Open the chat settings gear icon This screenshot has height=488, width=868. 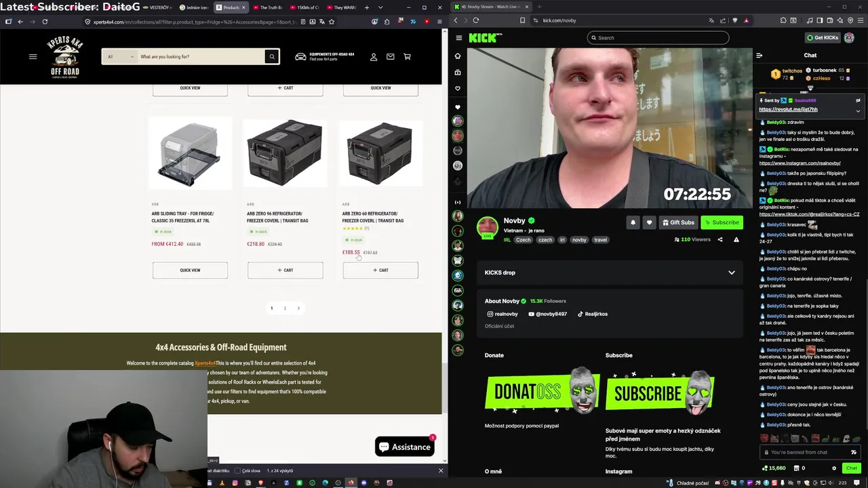tap(834, 468)
